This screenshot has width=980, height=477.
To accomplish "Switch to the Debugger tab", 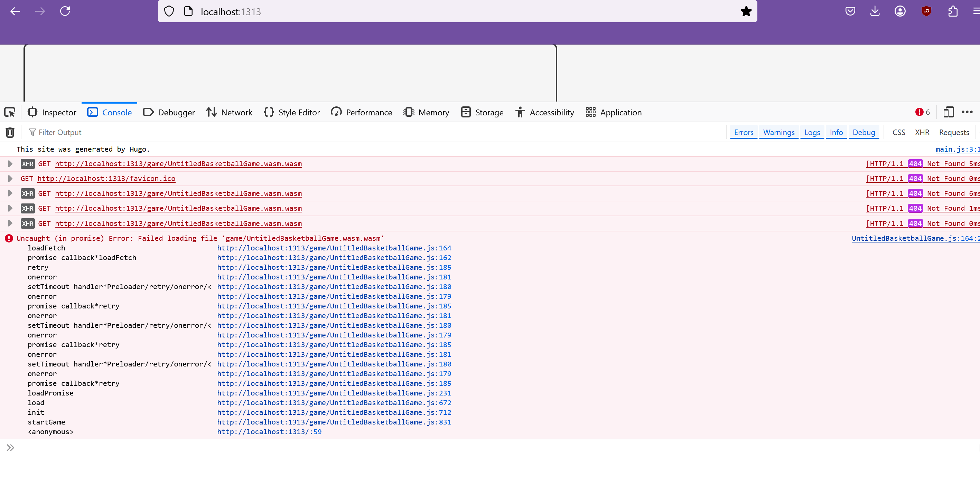I will click(x=169, y=112).
